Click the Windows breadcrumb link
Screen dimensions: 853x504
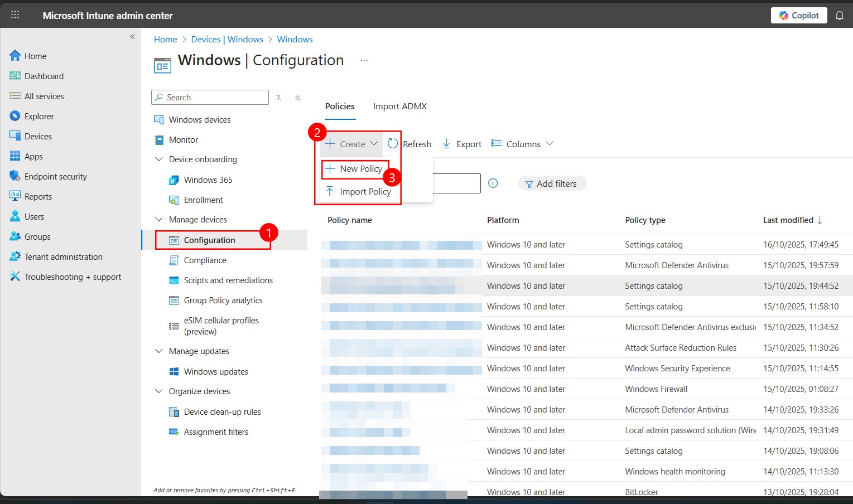295,40
